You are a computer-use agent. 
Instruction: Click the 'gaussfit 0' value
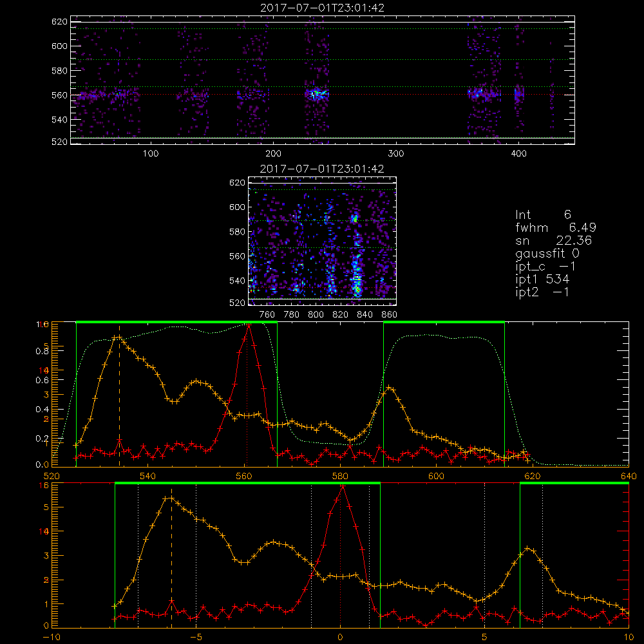[547, 254]
